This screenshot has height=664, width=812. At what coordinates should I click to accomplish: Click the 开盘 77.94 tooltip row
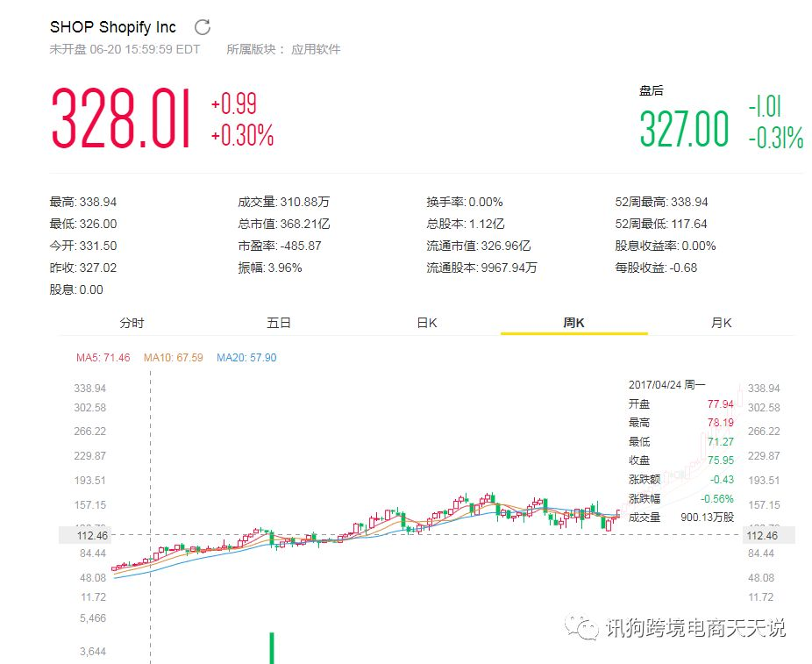pyautogui.click(x=681, y=404)
